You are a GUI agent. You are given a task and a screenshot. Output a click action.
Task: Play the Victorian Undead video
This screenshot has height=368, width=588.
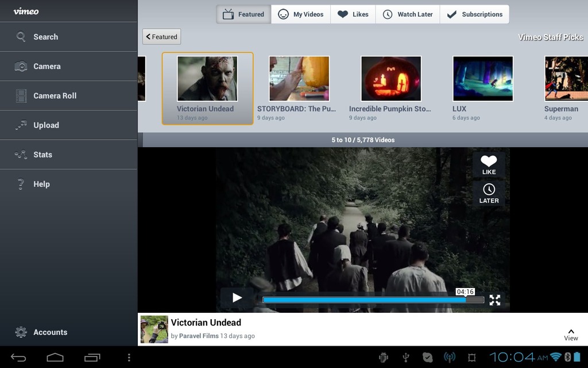(x=237, y=298)
